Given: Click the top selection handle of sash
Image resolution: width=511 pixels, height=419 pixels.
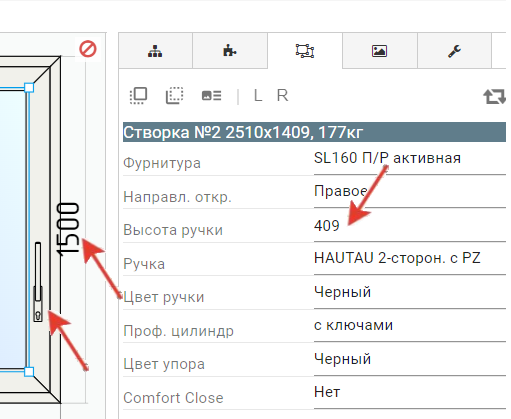Looking at the screenshot, I should [29, 88].
